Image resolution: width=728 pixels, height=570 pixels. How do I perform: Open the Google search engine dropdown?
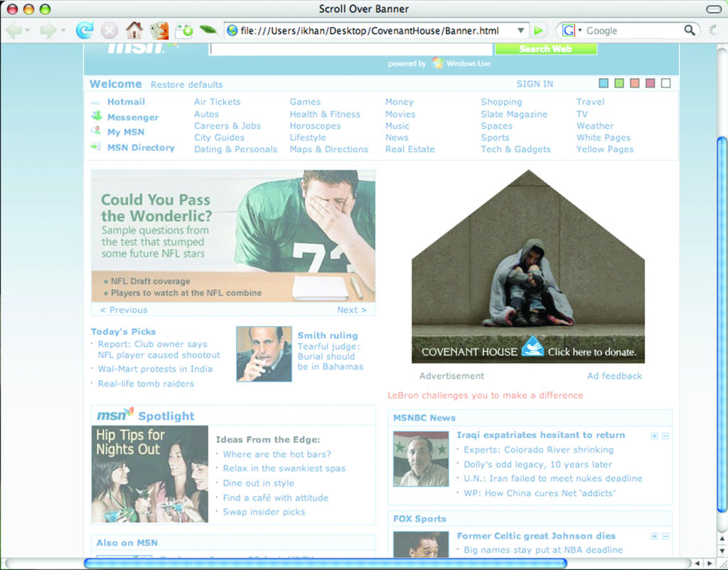(579, 30)
